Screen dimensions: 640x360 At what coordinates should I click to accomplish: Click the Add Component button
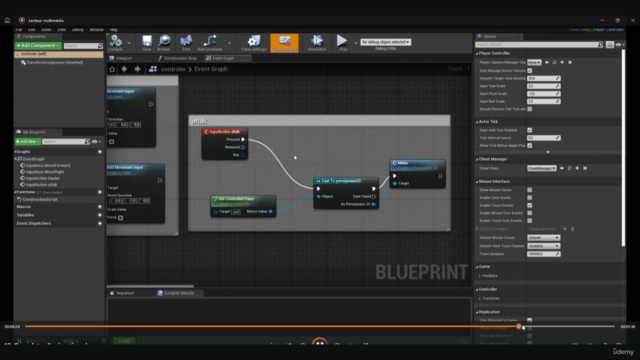coord(38,46)
